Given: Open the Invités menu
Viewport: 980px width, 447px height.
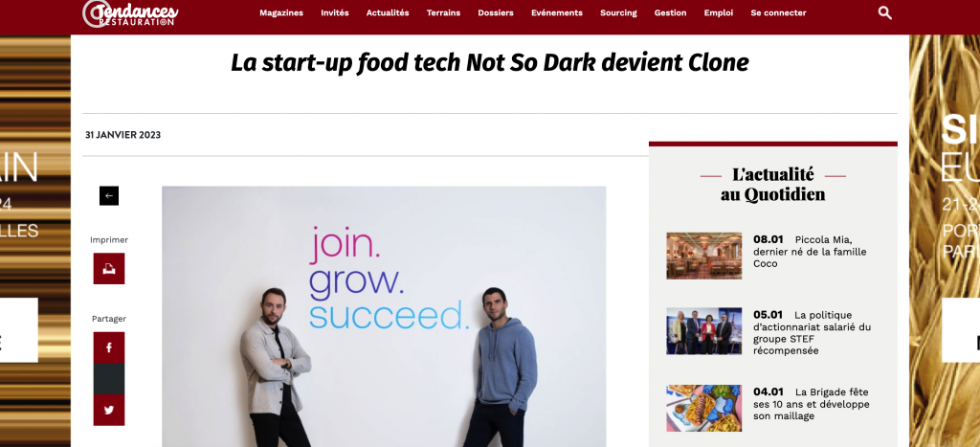Looking at the screenshot, I should click(x=335, y=12).
